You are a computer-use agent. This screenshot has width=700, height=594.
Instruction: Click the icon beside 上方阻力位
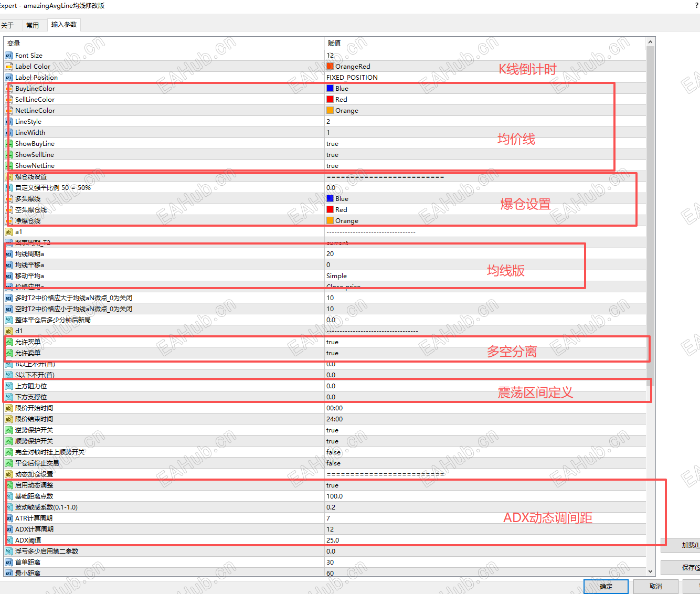[9, 386]
